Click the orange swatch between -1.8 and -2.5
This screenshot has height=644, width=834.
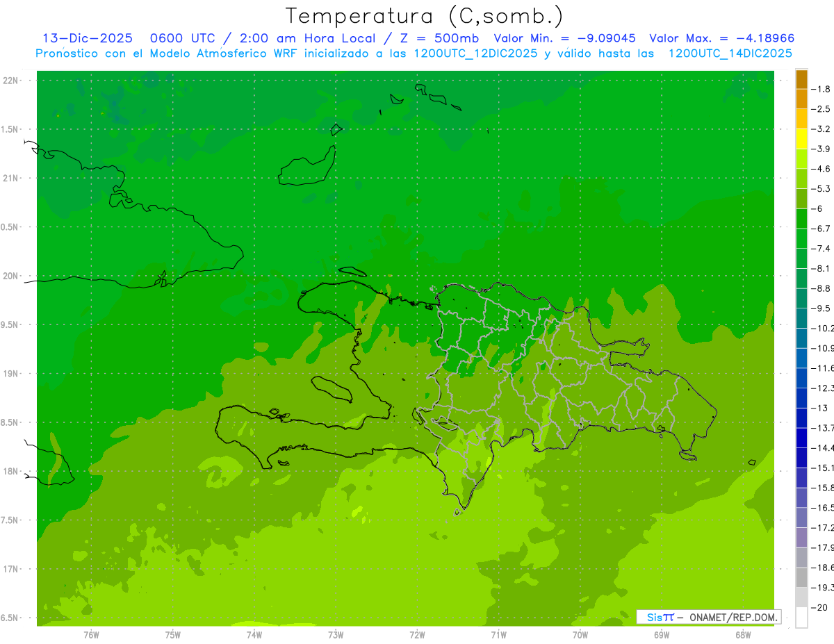[x=801, y=99]
